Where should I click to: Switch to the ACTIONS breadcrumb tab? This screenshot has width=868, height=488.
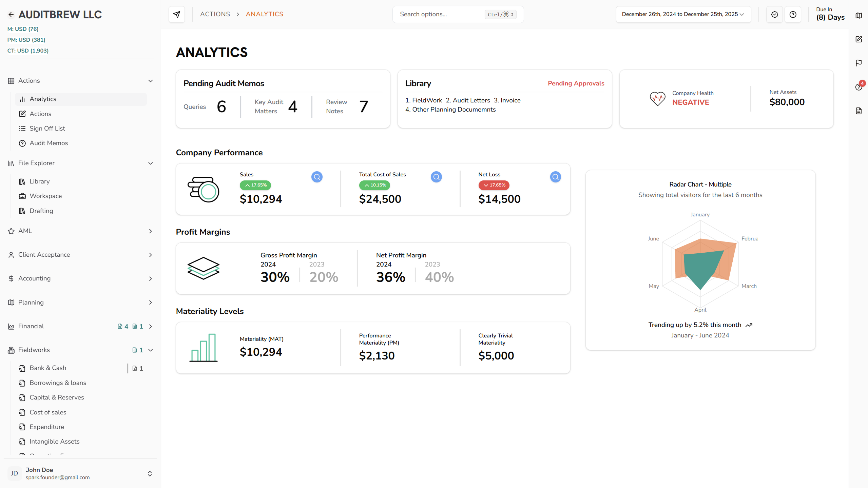click(215, 14)
